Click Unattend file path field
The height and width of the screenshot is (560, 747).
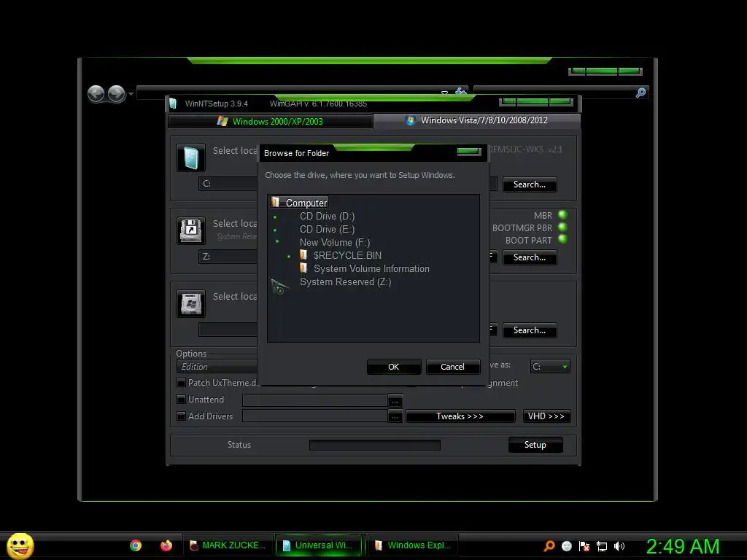pos(315,400)
